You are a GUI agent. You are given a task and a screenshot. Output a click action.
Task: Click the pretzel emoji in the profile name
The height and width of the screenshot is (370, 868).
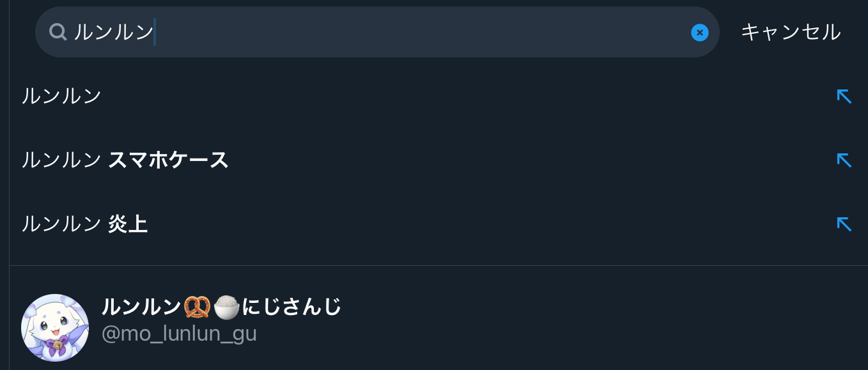[197, 307]
